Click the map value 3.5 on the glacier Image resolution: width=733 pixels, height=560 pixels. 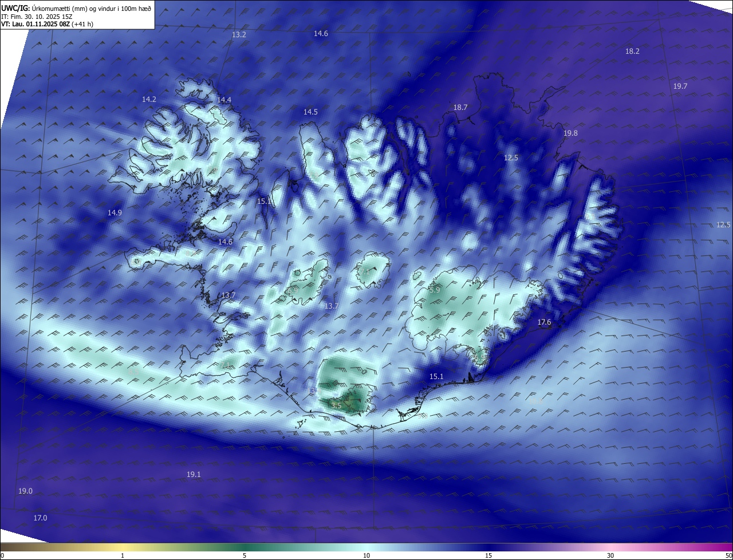pyautogui.click(x=336, y=406)
